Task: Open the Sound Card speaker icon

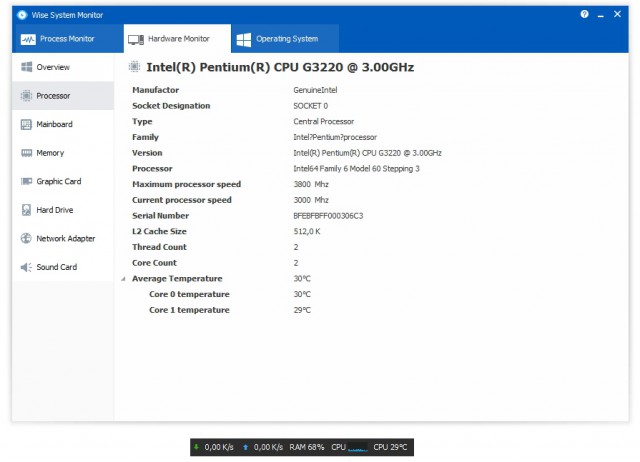Action: (x=26, y=267)
